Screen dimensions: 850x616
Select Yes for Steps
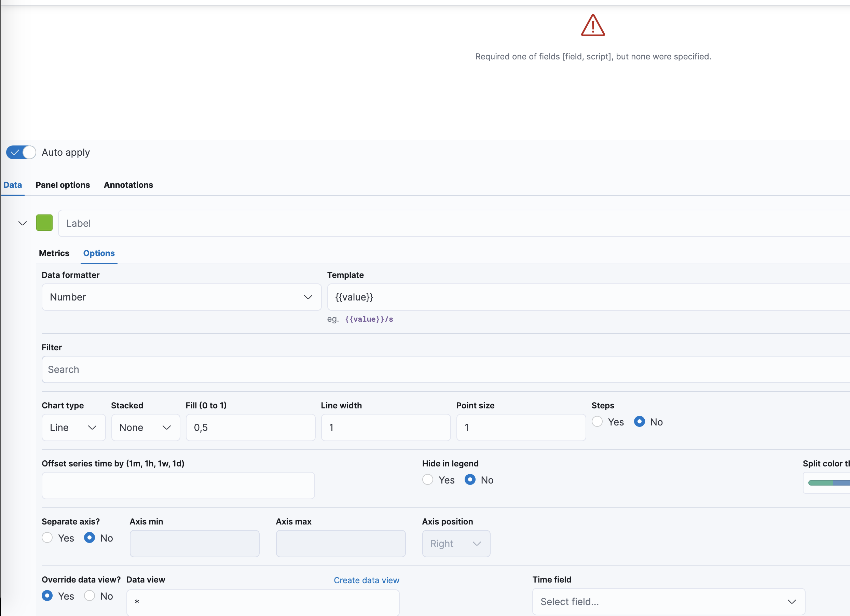pyautogui.click(x=597, y=422)
